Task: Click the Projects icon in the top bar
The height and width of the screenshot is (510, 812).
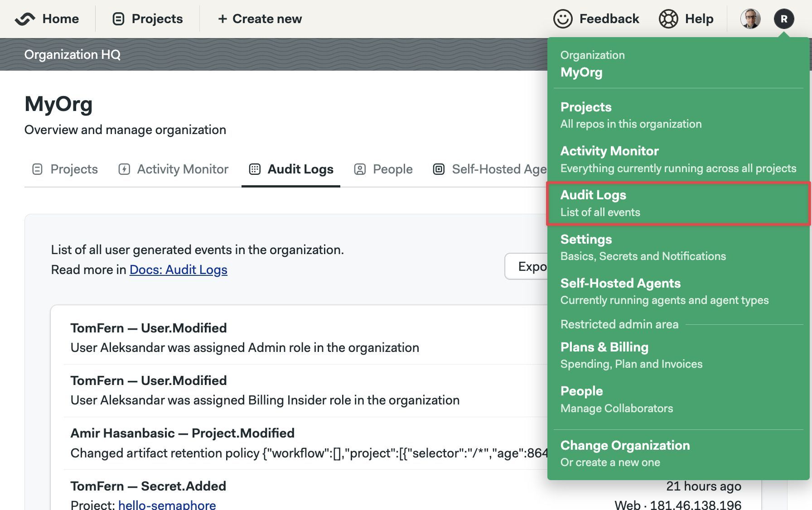Action: [118, 19]
